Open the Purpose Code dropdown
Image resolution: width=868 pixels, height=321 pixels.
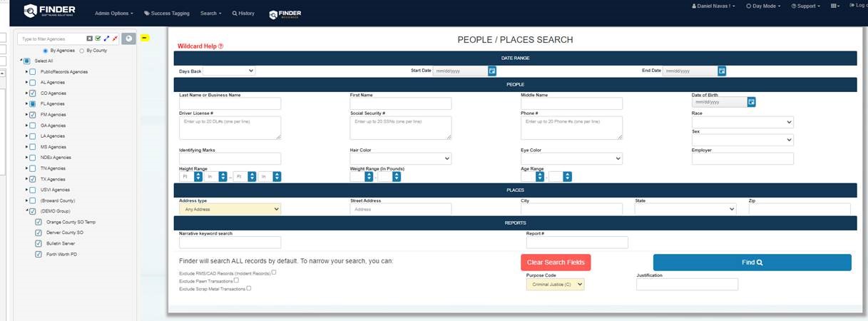point(555,284)
